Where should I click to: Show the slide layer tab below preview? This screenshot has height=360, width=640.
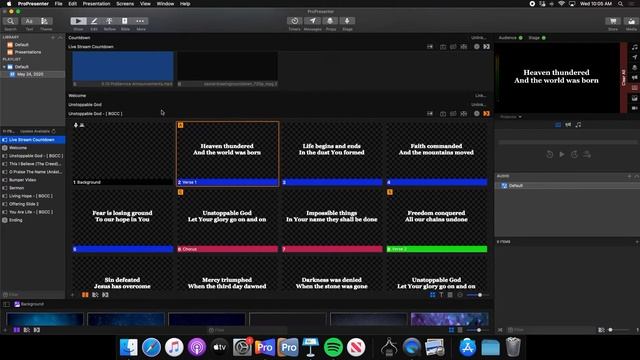pos(558,125)
